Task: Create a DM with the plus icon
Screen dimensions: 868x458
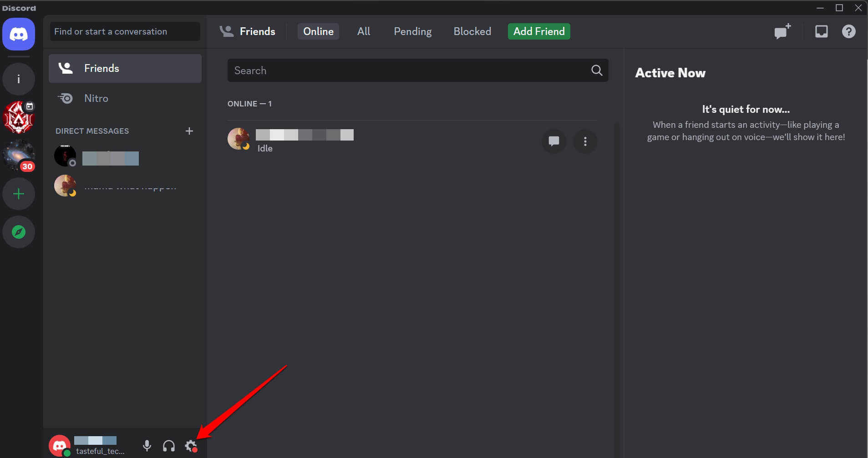Action: 189,131
